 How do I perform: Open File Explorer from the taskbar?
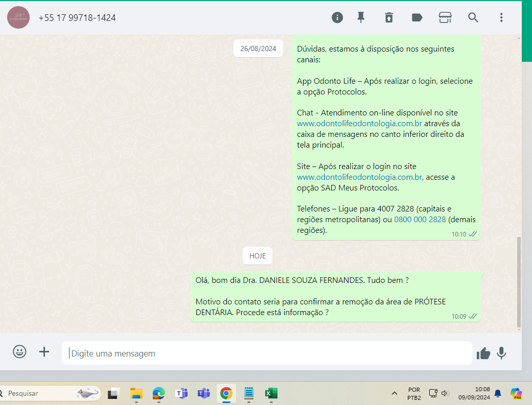click(x=136, y=393)
